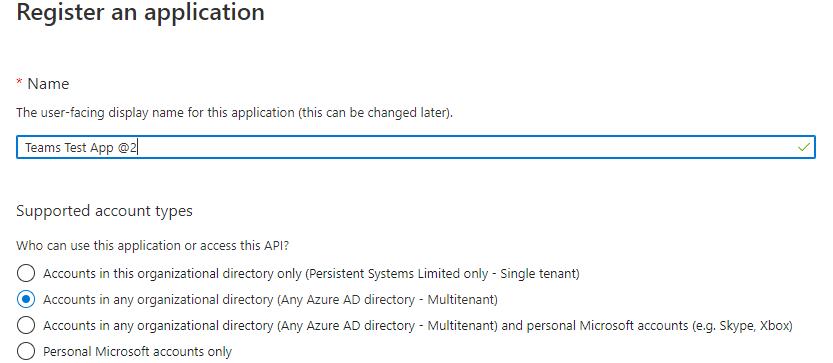Select the single tenant radio button
833x363 pixels.
click(x=26, y=274)
